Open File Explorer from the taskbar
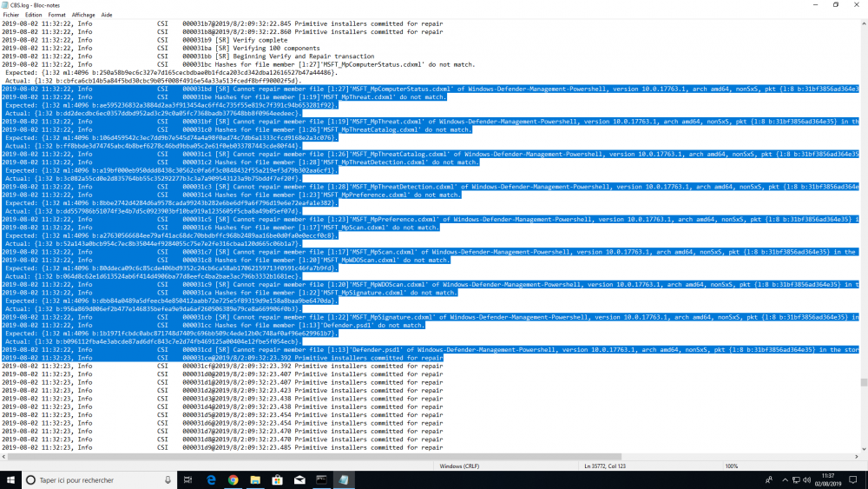 255,480
